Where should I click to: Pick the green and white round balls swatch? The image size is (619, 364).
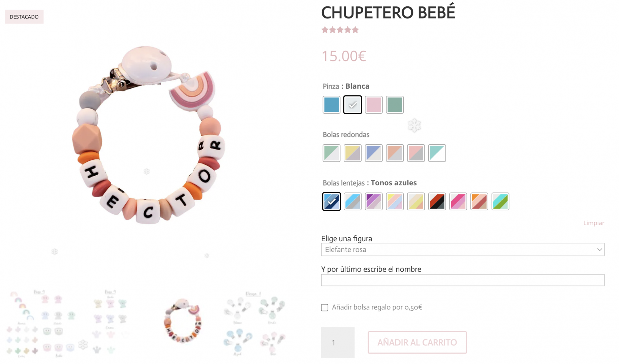[x=331, y=153]
